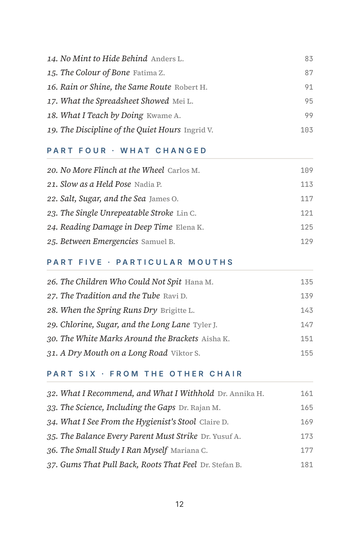Open The Small Study I Ran Myself
Viewport: 360px width, 540px height.
coord(179,450)
